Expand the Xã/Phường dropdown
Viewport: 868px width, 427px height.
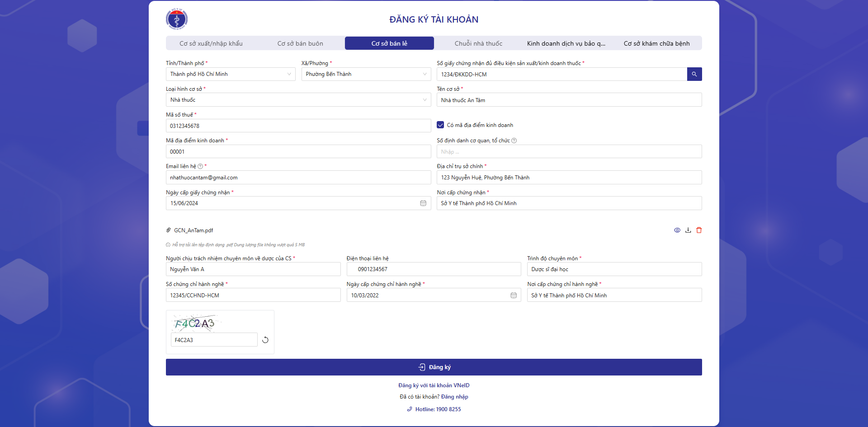click(x=366, y=74)
